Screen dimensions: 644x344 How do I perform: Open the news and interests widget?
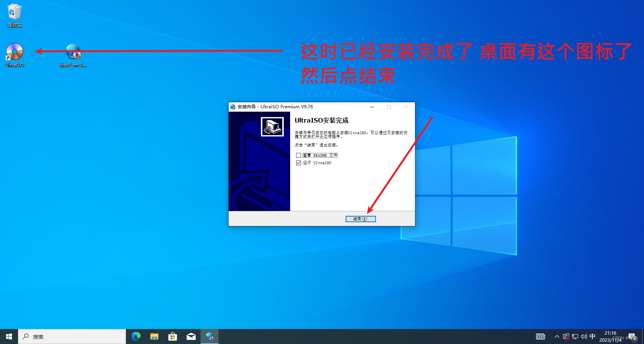tap(540, 336)
